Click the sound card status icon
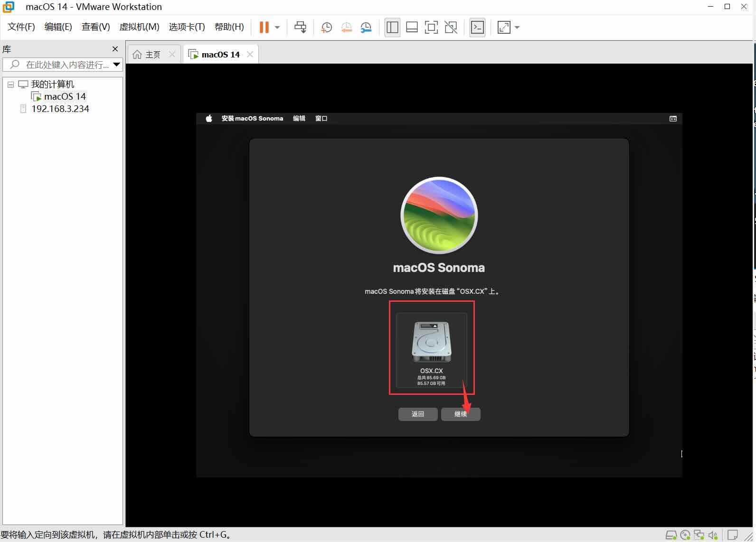Image resolution: width=756 pixels, height=542 pixels. pyautogui.click(x=713, y=535)
